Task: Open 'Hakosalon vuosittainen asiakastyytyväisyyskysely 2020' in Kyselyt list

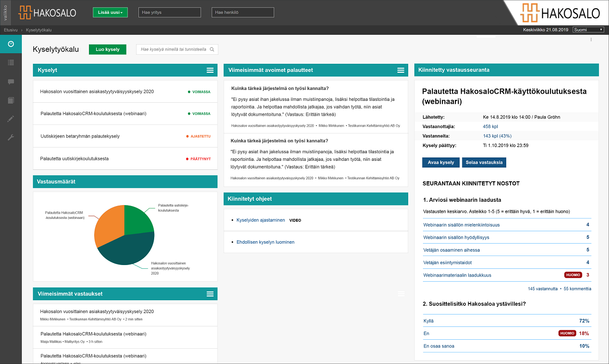Action: tap(125, 91)
